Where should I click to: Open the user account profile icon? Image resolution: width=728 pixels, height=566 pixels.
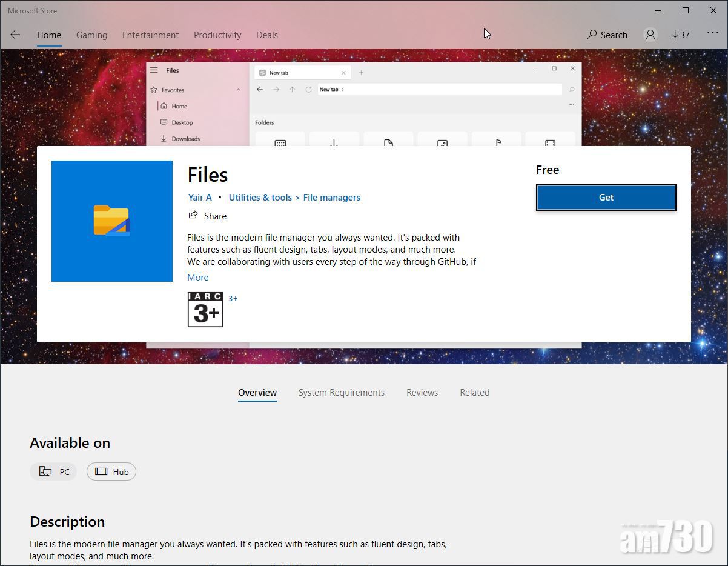coord(650,35)
